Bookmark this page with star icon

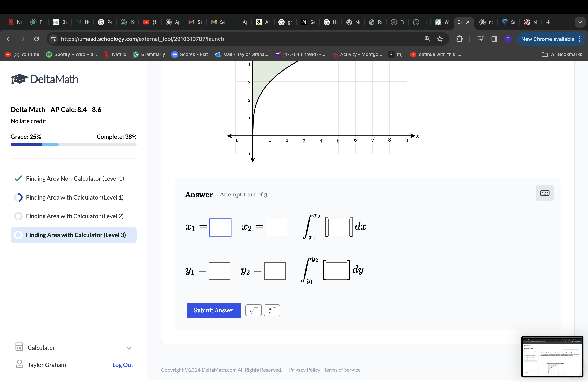[440, 39]
